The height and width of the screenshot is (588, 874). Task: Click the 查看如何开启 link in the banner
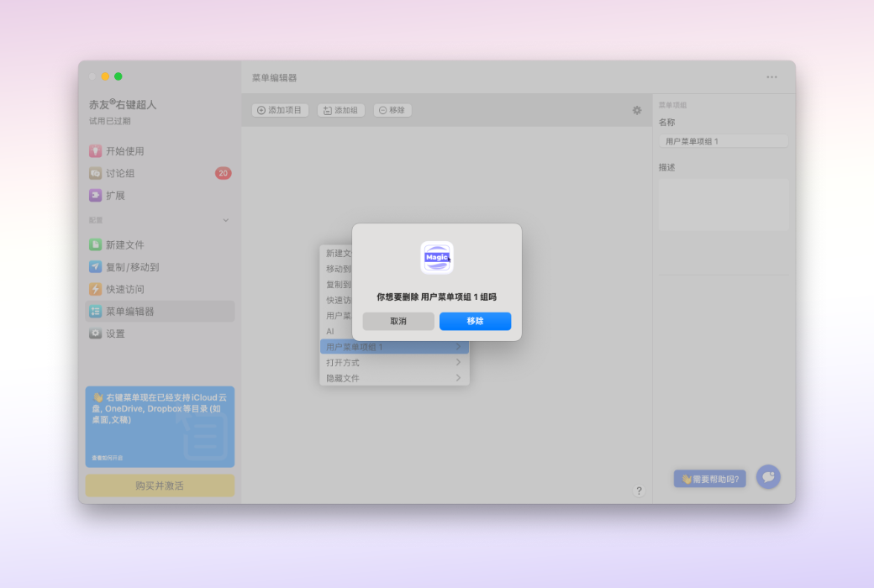107,458
